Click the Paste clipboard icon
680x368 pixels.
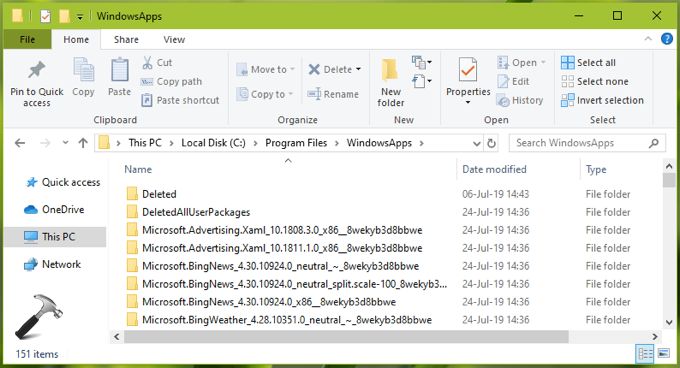tap(119, 70)
